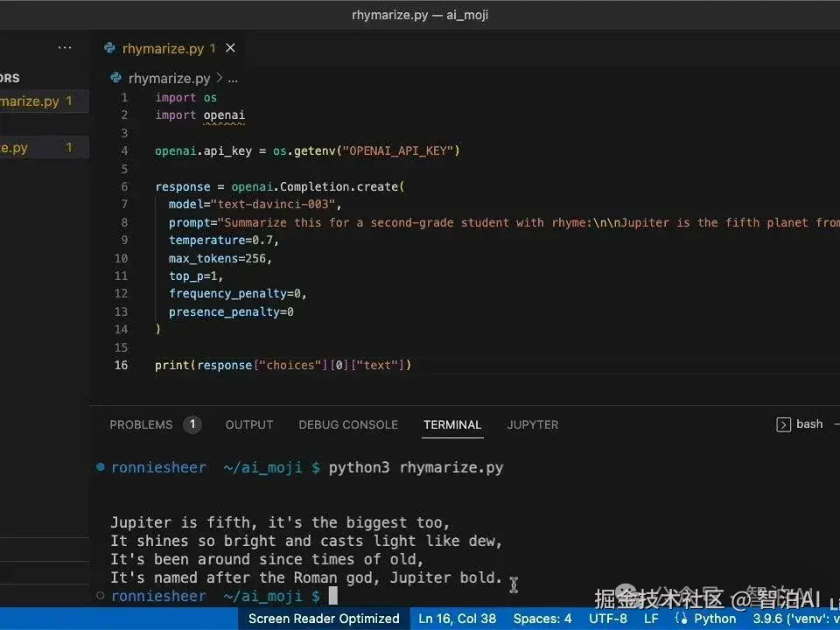Open the Jupyter panel tab

[533, 425]
